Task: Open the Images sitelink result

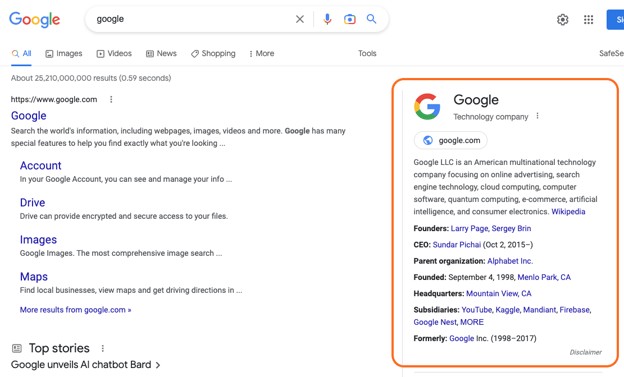Action: [38, 240]
